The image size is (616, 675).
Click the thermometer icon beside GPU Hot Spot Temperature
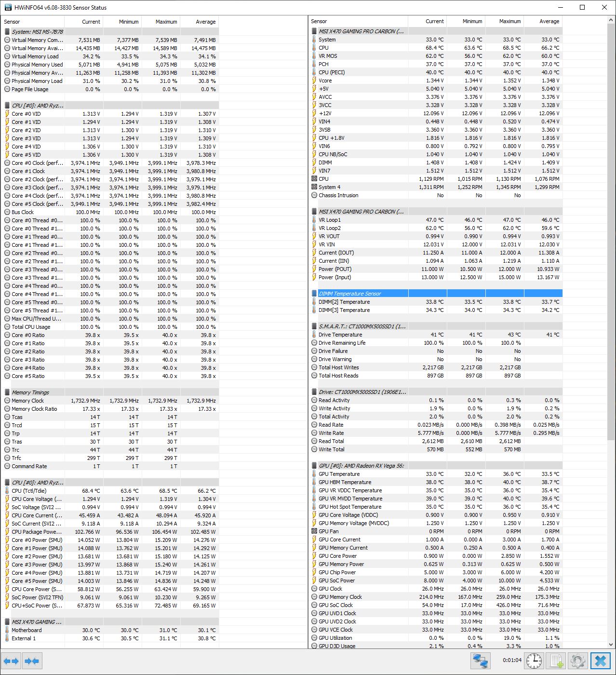314,507
